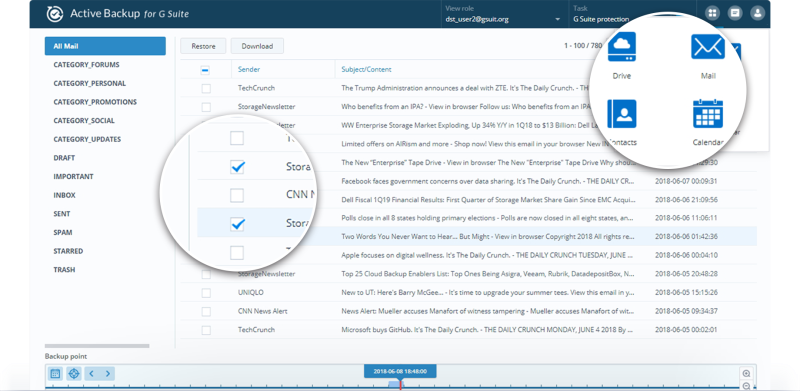
Task: Select the checkbox for Microsoft buys GitHub email
Action: (206, 330)
